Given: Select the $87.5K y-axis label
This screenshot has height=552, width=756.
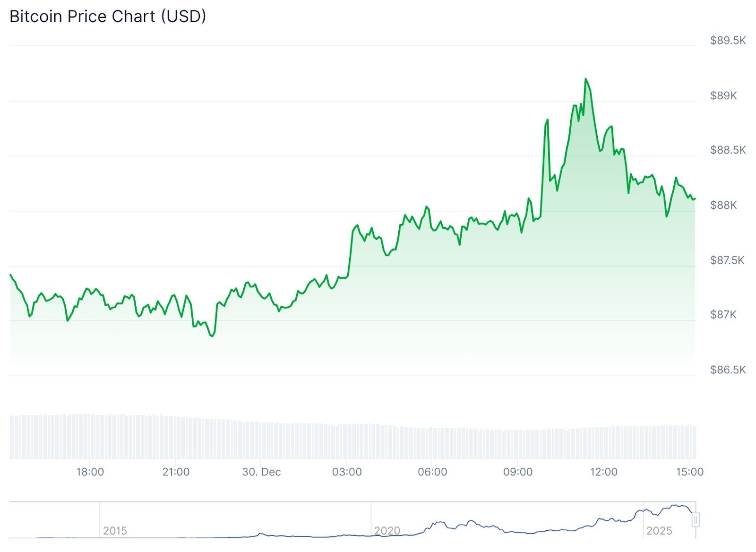Looking at the screenshot, I should (727, 260).
